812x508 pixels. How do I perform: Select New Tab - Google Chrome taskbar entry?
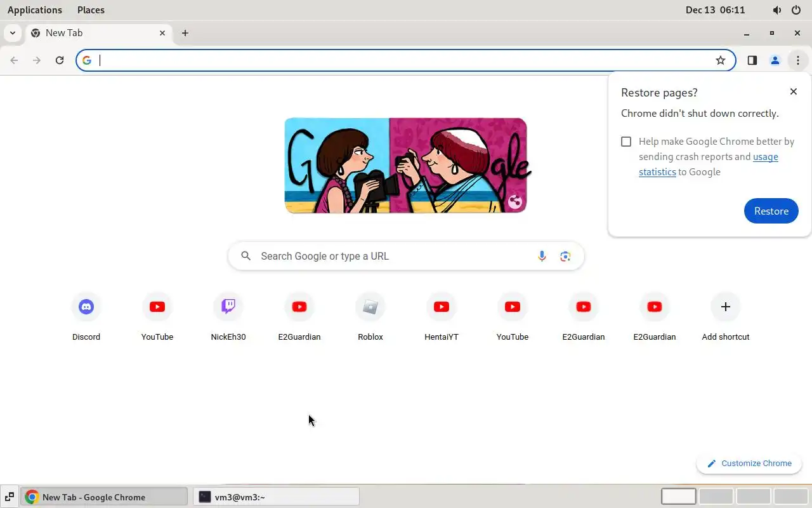tap(105, 497)
